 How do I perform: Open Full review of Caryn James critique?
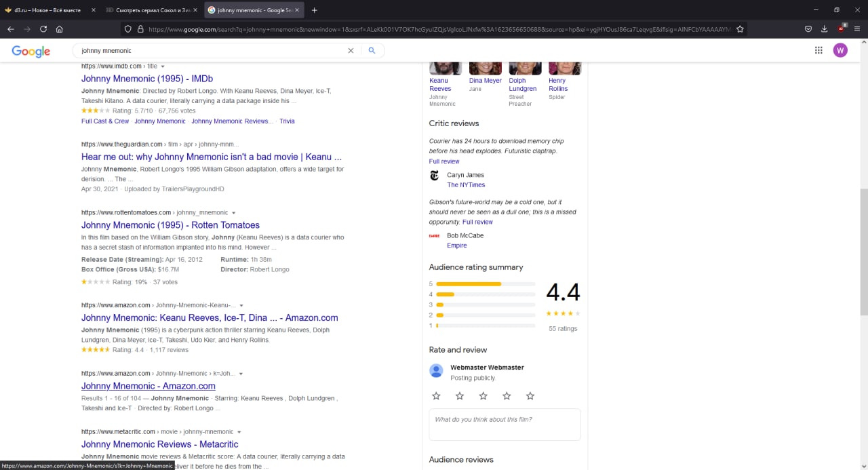pos(444,161)
